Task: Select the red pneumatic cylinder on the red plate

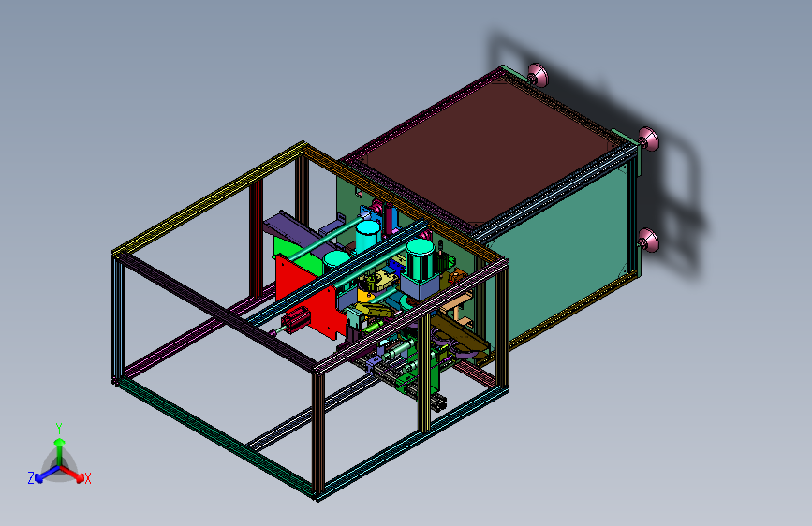Action: [x=296, y=320]
